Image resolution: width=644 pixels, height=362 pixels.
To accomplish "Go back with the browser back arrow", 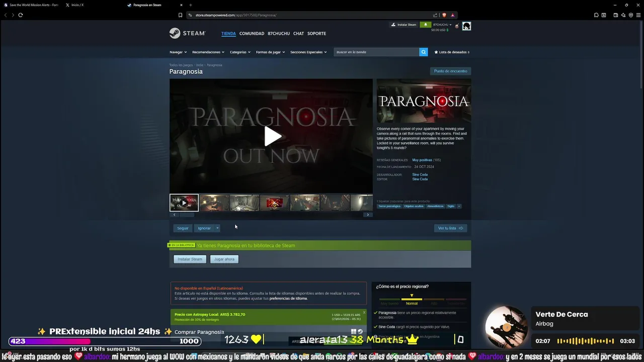I will (6, 15).
